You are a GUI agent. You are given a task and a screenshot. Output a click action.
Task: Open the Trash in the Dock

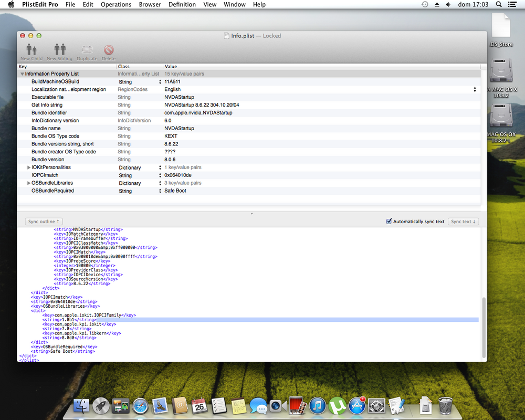(445, 406)
